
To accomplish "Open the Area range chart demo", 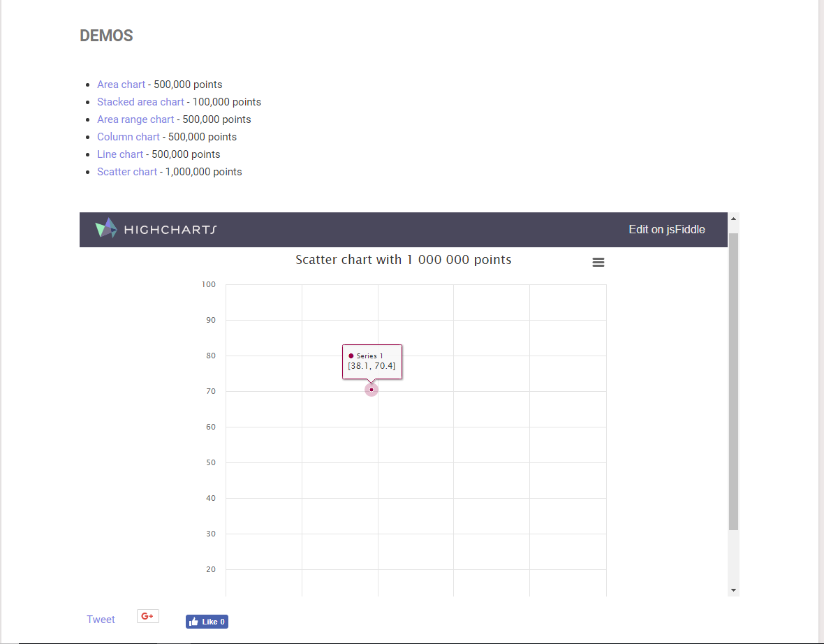I will point(135,119).
